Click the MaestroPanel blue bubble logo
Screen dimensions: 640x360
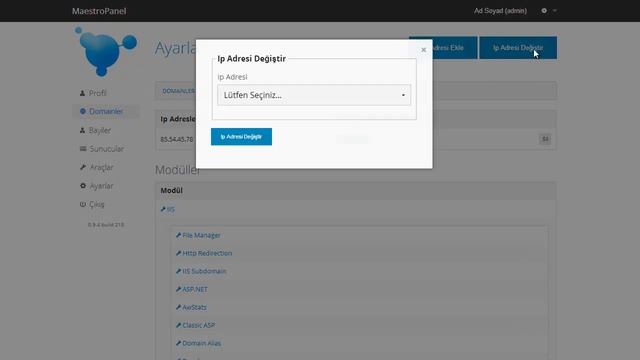click(106, 52)
